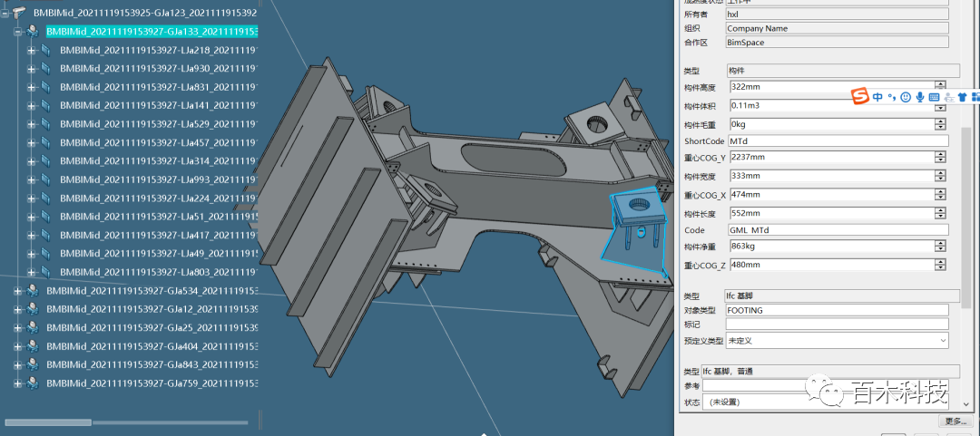Click the assembly icon beside GJa534 node

tap(33, 291)
